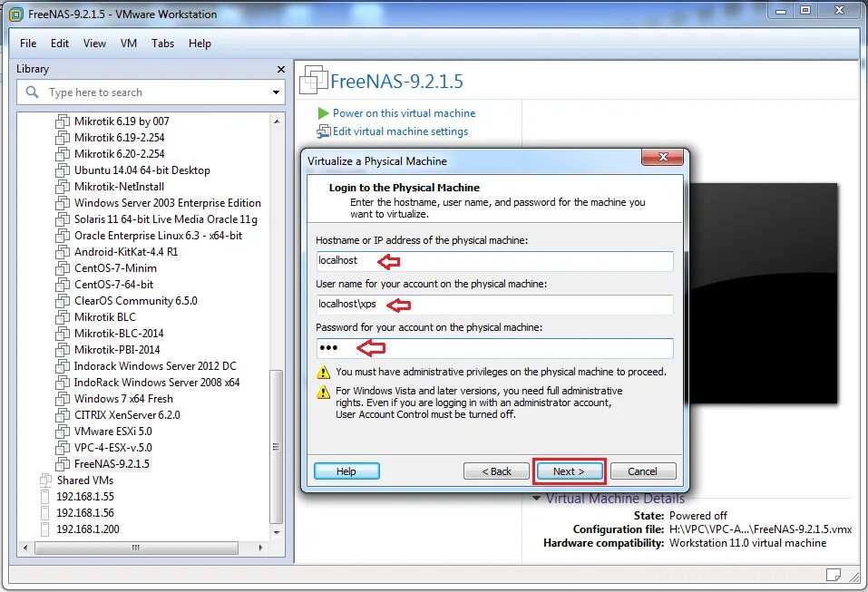Go back with the Back button
This screenshot has height=592, width=868.
496,471
